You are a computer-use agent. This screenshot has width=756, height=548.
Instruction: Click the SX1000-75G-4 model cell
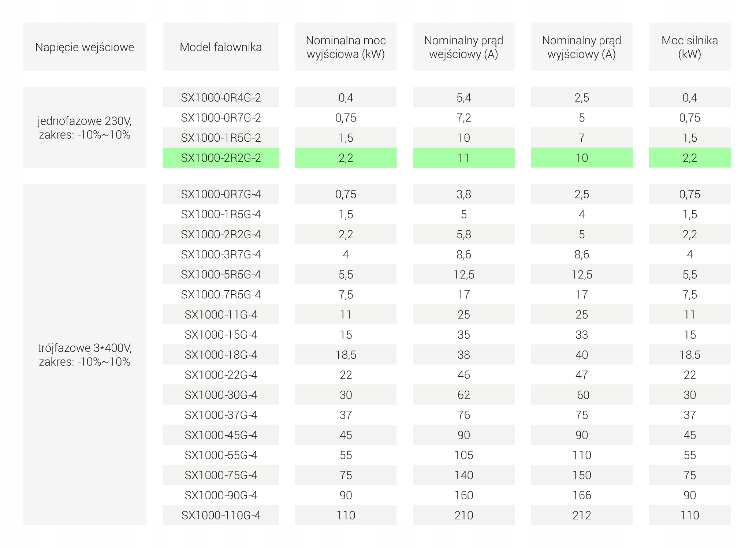tap(221, 475)
